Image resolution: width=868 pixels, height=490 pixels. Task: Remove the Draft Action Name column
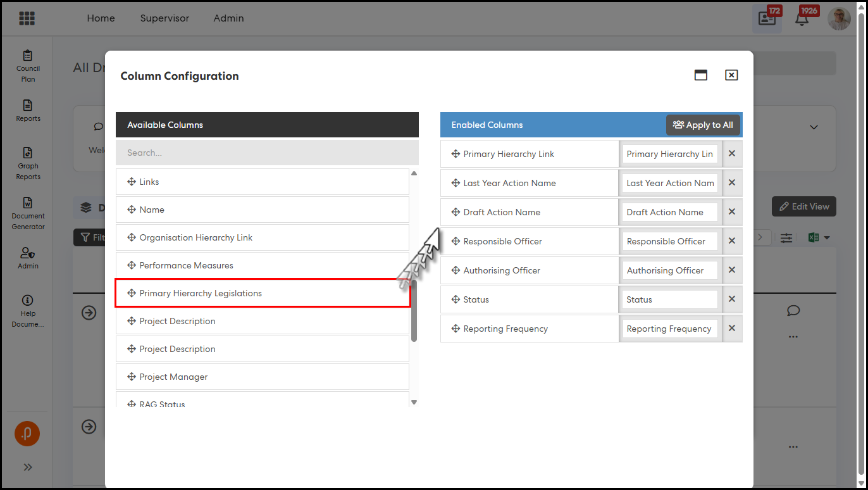pos(731,212)
